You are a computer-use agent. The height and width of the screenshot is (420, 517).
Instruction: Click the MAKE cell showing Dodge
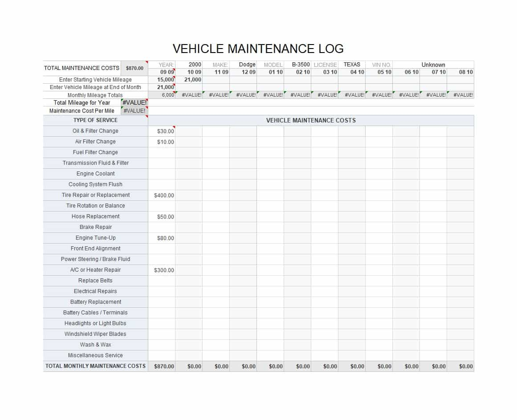pos(246,64)
